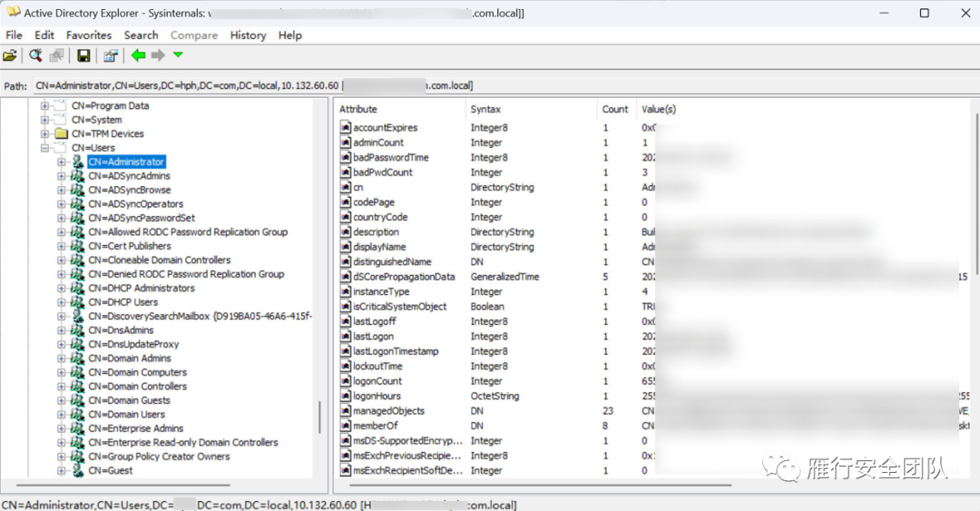Click the group icon beside CN=DnsAdmins
The image size is (980, 511).
[77, 330]
